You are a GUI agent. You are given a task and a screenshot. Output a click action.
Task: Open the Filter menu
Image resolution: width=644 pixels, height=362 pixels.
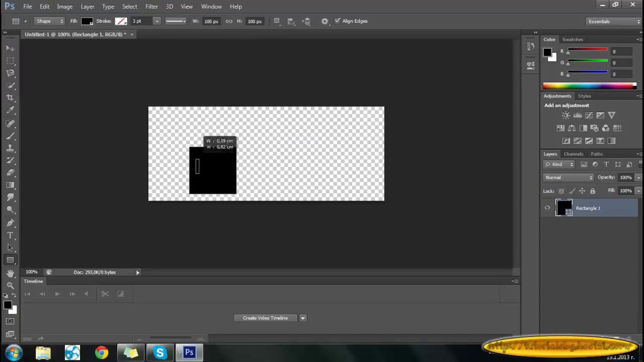point(151,7)
